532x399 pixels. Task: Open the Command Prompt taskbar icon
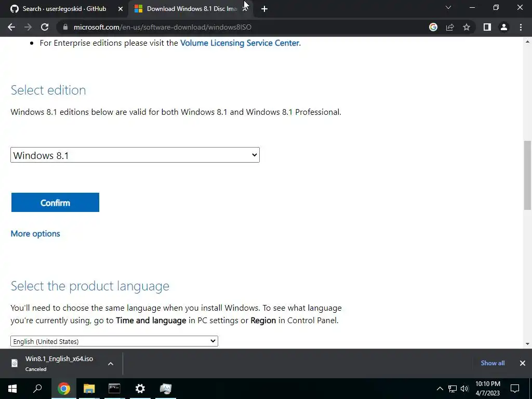[114, 389]
